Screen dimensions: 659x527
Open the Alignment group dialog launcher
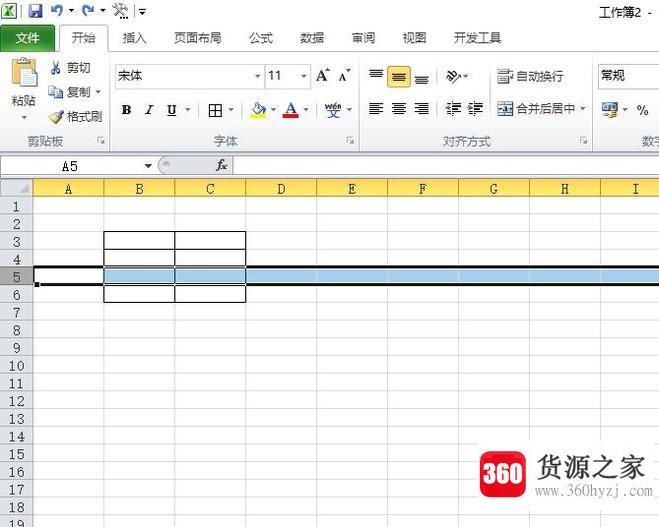(583, 141)
